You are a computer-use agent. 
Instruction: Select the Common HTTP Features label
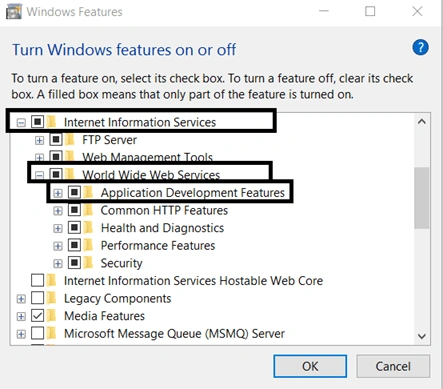pyautogui.click(x=164, y=210)
